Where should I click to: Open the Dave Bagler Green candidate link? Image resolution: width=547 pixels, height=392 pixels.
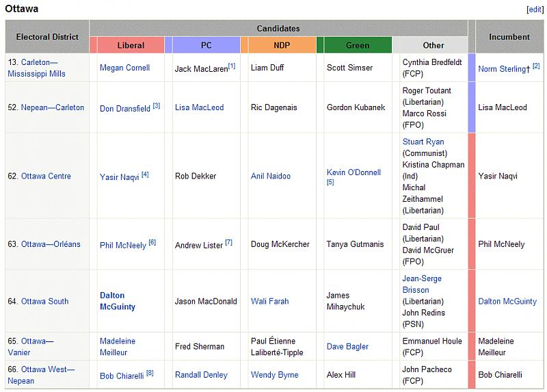click(347, 346)
